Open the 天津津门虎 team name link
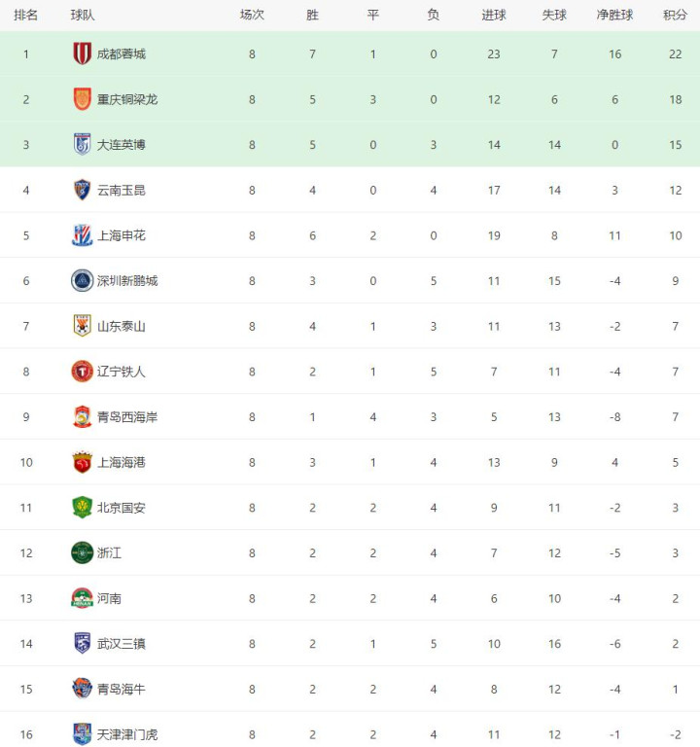Image resolution: width=700 pixels, height=747 pixels. 127,734
